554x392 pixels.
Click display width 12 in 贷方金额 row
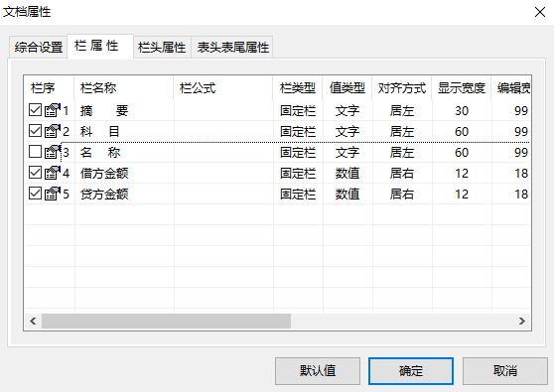[x=462, y=194]
